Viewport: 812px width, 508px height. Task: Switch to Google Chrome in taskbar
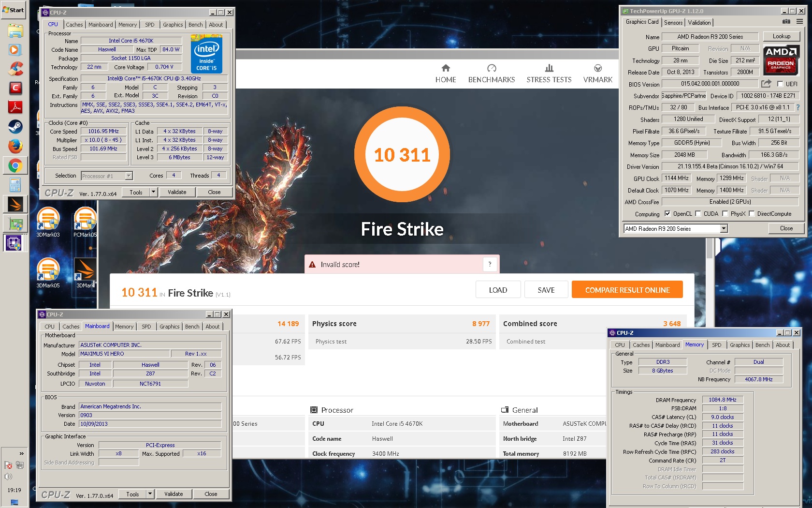click(x=15, y=165)
